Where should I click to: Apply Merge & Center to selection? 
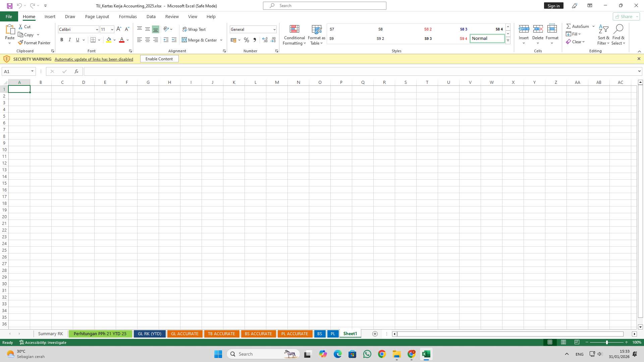tap(200, 40)
